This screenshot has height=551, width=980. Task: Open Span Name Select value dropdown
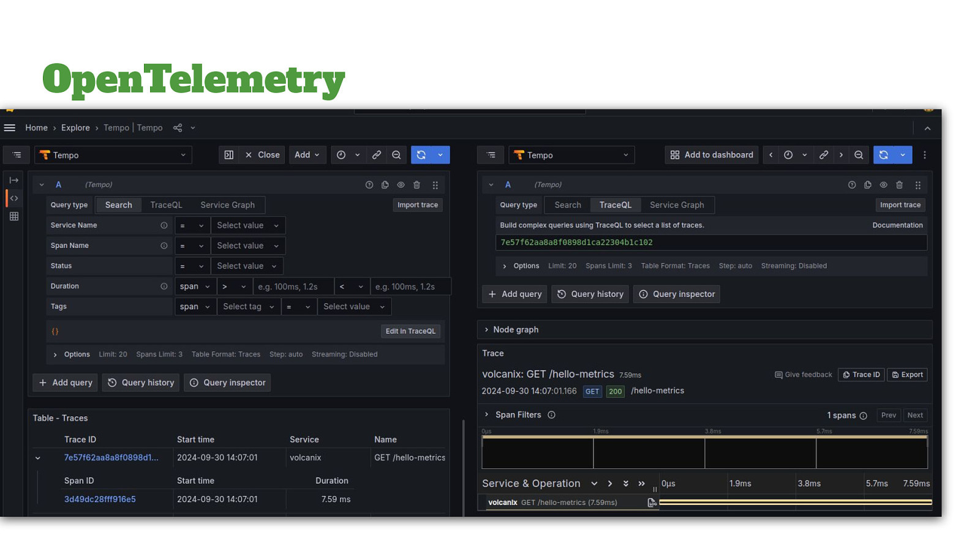[x=248, y=246]
